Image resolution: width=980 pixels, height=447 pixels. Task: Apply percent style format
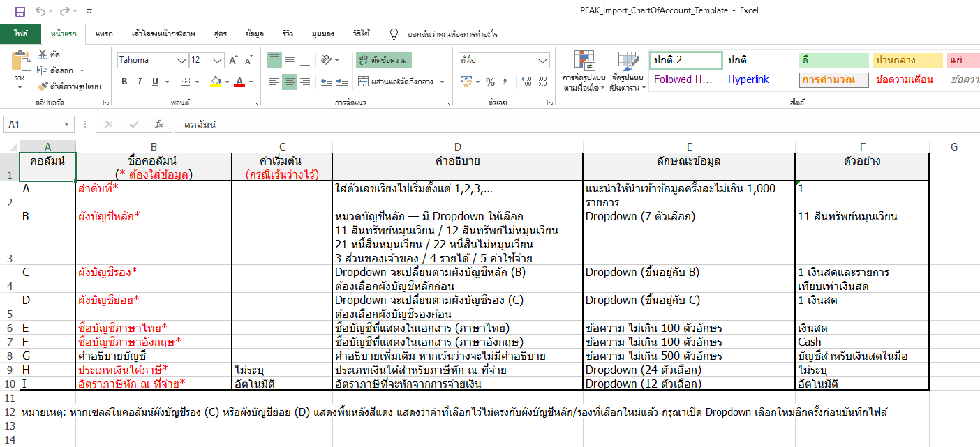[490, 82]
